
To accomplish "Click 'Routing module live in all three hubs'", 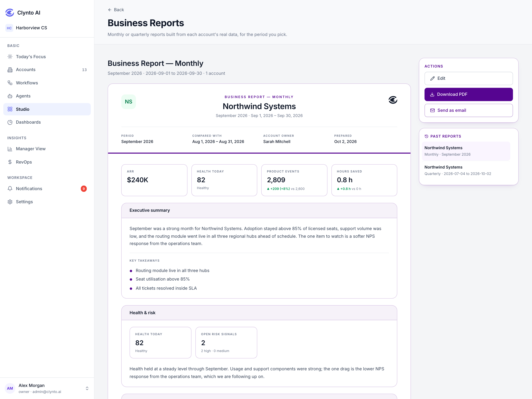I will (172, 271).
